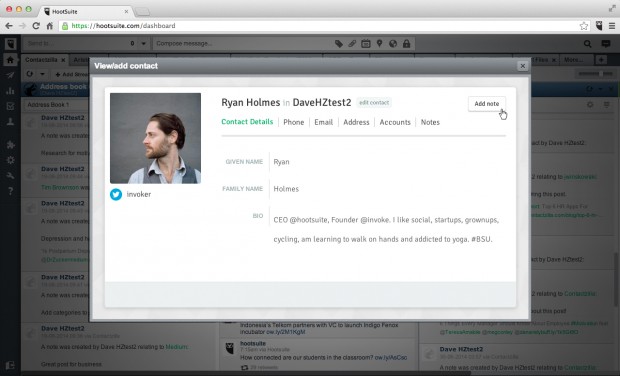Open the More... tabs dropdown
This screenshot has width=620, height=376.
(574, 60)
